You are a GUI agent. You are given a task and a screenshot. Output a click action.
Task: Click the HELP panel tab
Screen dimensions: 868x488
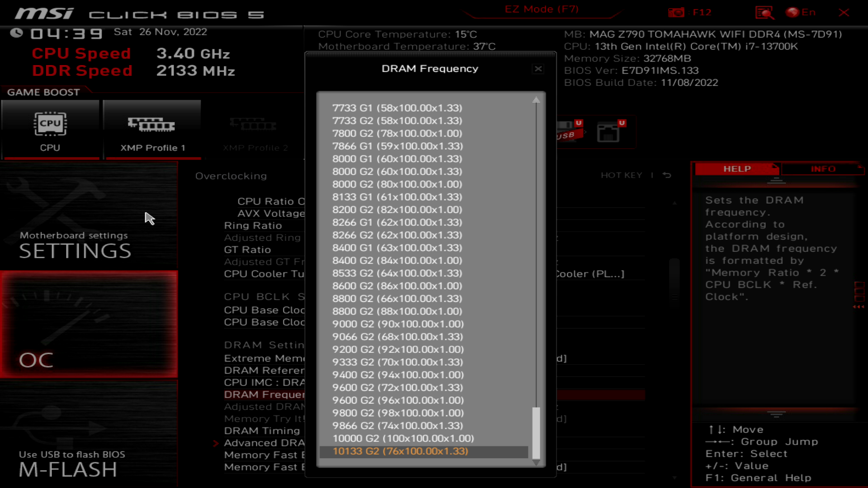pos(737,169)
